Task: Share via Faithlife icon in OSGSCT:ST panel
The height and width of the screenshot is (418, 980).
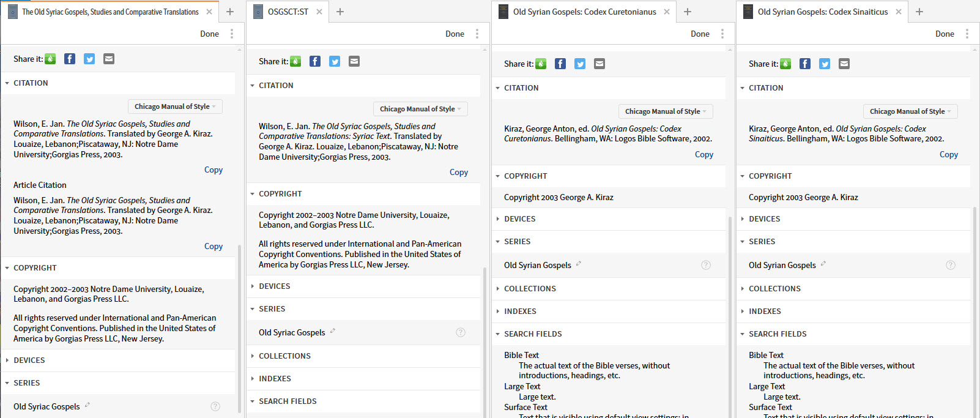Action: [295, 61]
